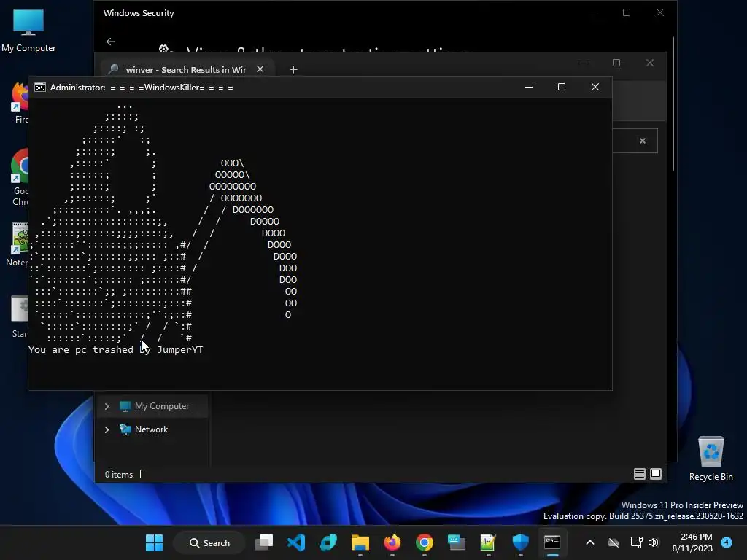Open the Command Prompt system menu icon
The height and width of the screenshot is (560, 747).
40,87
